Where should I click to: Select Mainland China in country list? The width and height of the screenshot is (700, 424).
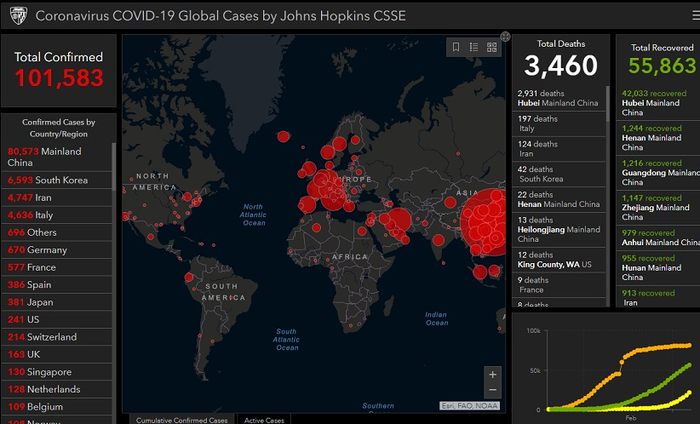56,157
